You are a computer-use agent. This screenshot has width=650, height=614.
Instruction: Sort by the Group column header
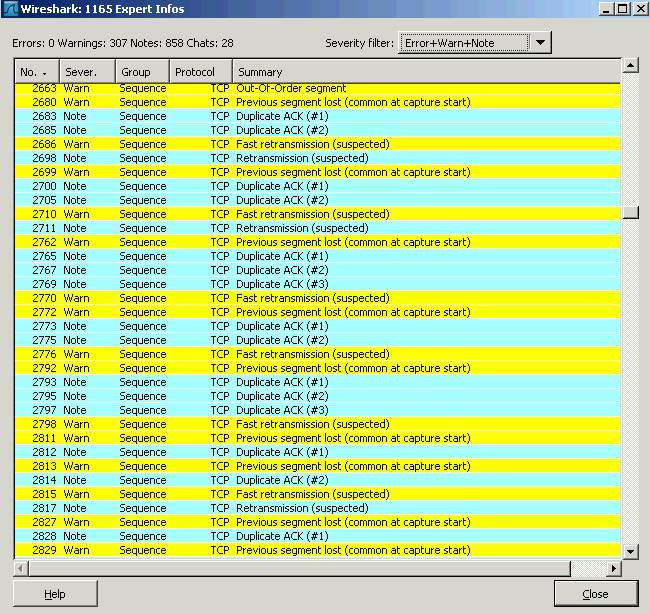[143, 72]
